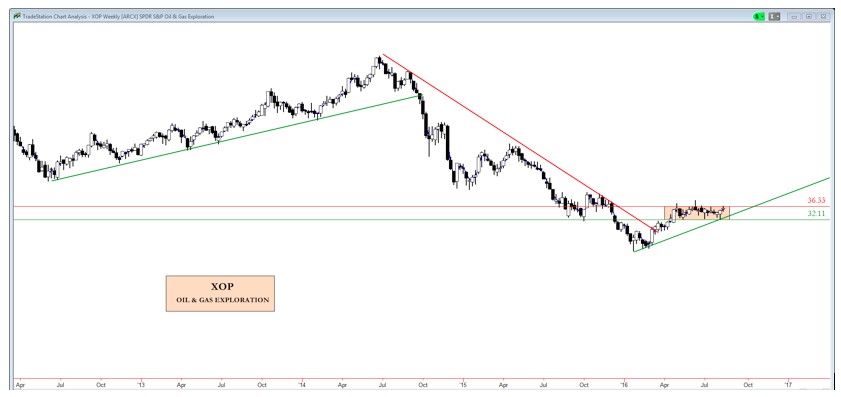The height and width of the screenshot is (397, 841).
Task: Select the shaded consolidation rectangle
Action: click(697, 213)
